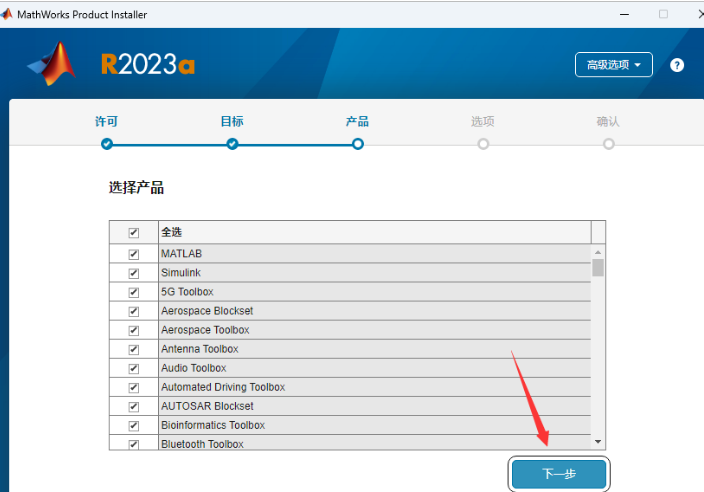Click the 全选 header label
The height and width of the screenshot is (492, 704).
tap(172, 232)
